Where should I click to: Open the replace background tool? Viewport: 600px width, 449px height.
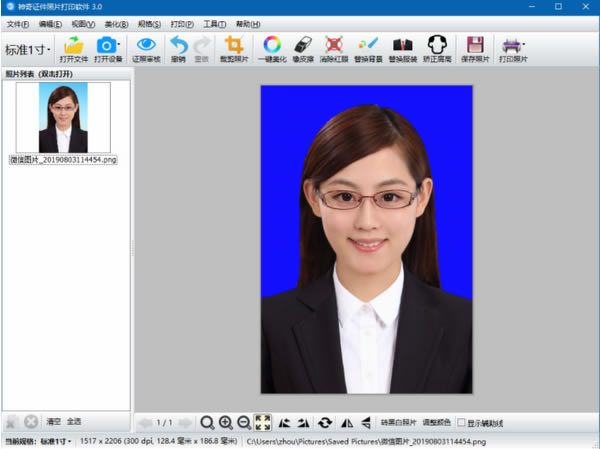[x=367, y=46]
